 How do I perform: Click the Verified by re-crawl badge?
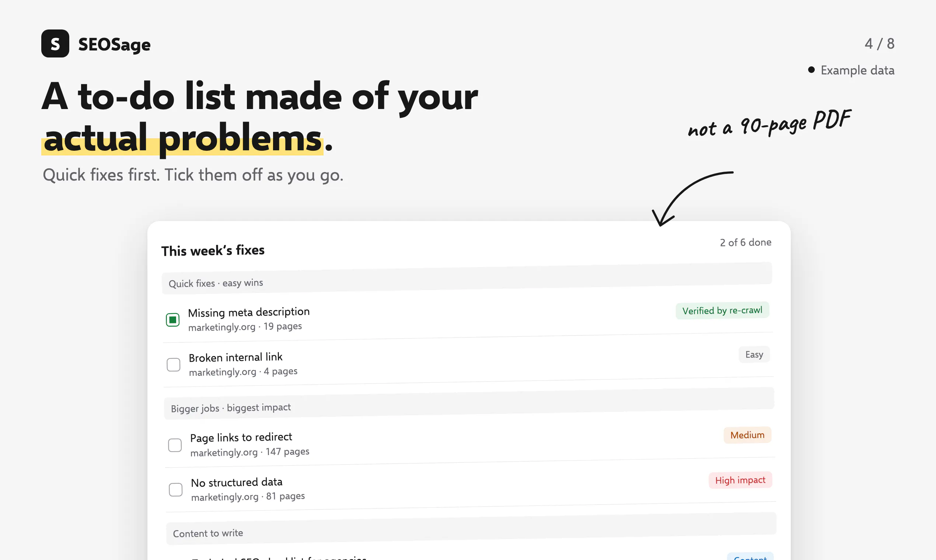722,310
